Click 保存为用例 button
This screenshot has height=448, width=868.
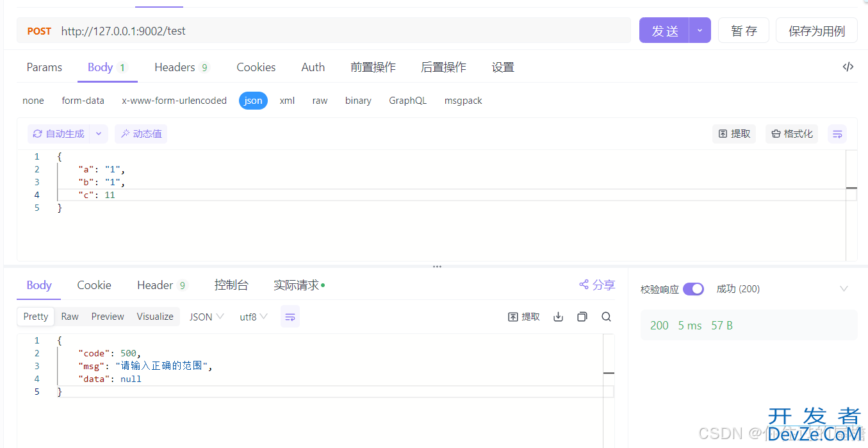pos(817,31)
